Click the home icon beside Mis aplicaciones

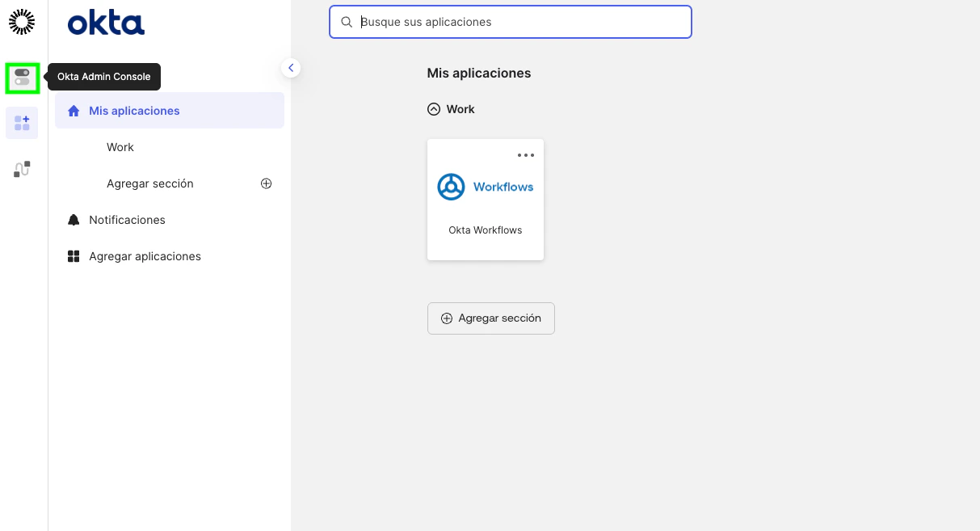[x=74, y=111]
